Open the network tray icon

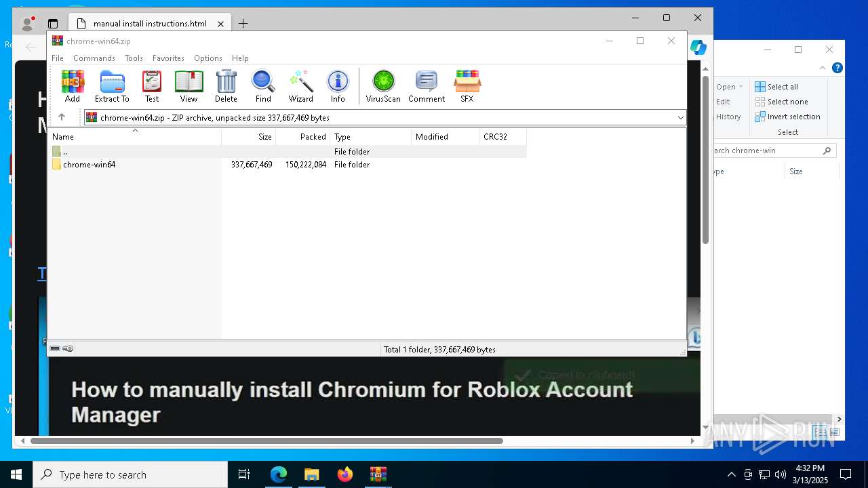(x=764, y=474)
